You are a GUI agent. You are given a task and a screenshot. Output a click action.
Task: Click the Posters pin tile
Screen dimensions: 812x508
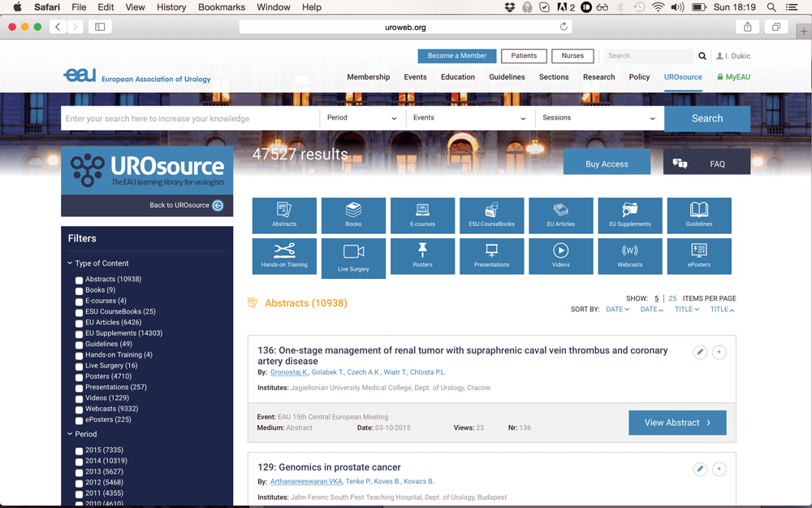pos(422,256)
